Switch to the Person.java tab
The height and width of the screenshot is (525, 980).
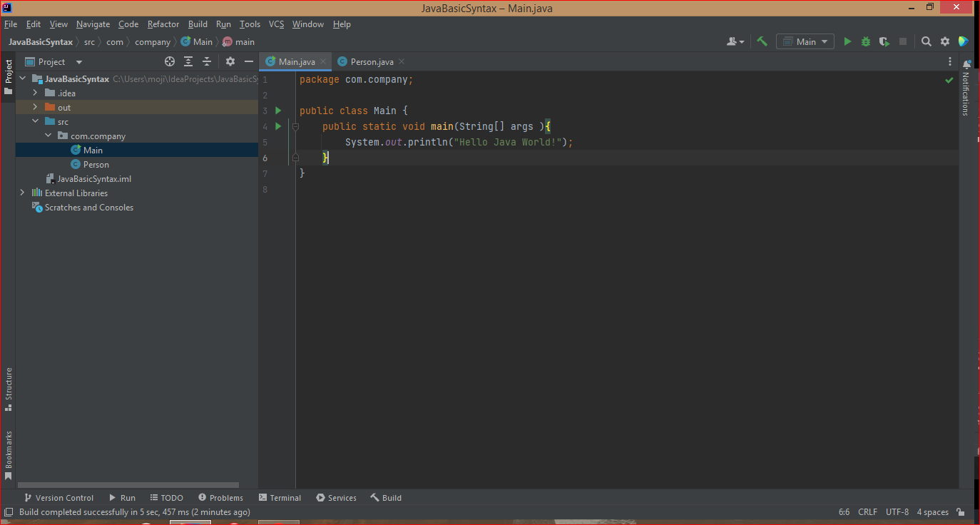[371, 61]
